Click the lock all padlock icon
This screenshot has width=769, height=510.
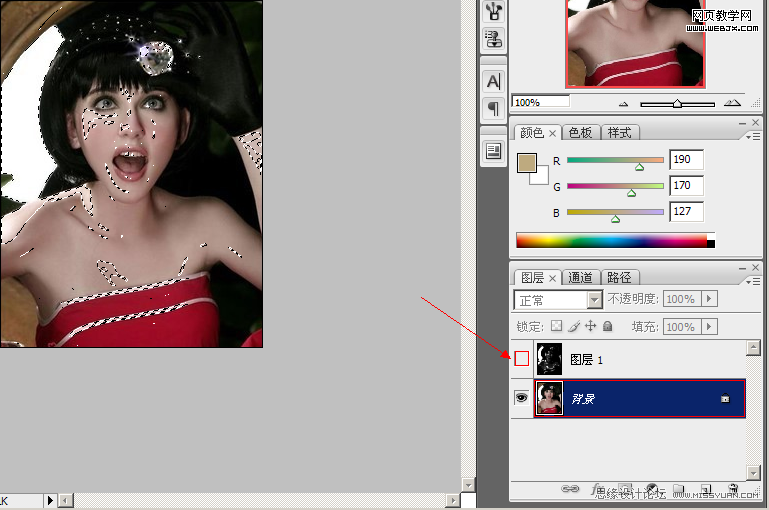coord(607,326)
